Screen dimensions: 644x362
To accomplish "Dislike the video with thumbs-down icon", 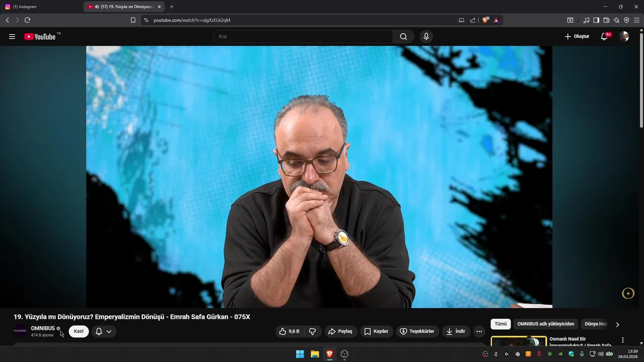I will [312, 331].
